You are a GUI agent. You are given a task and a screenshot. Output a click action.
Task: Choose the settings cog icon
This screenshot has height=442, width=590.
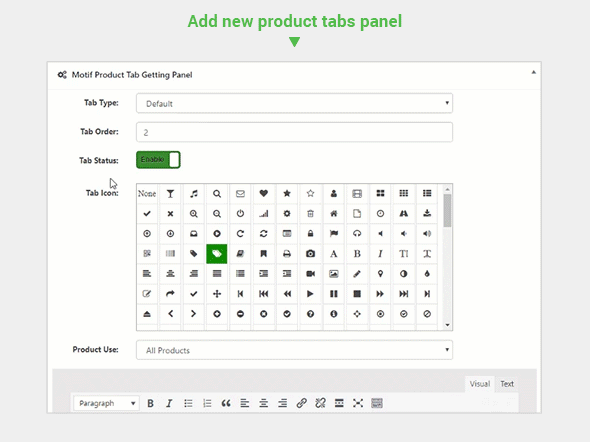click(287, 214)
